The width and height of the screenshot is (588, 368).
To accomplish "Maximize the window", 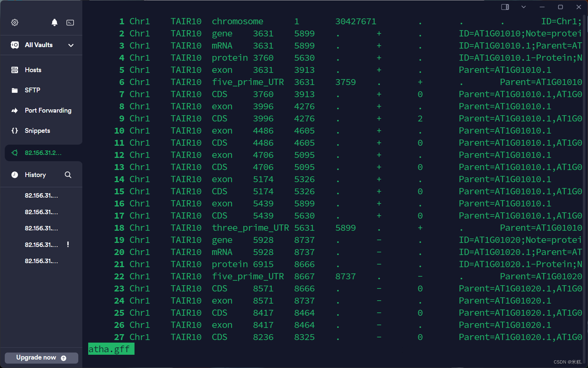I will click(560, 7).
